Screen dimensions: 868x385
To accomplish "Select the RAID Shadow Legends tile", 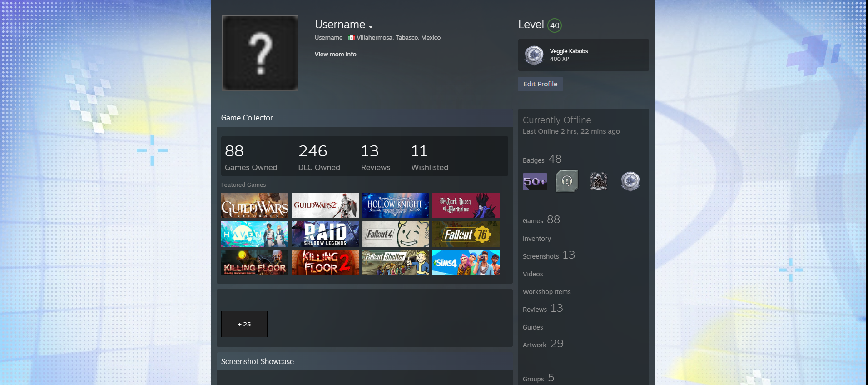I will (325, 234).
